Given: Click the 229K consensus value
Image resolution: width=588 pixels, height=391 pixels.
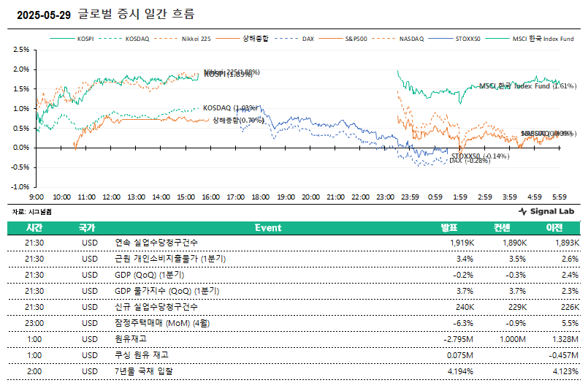Looking at the screenshot, I should coord(517,307).
